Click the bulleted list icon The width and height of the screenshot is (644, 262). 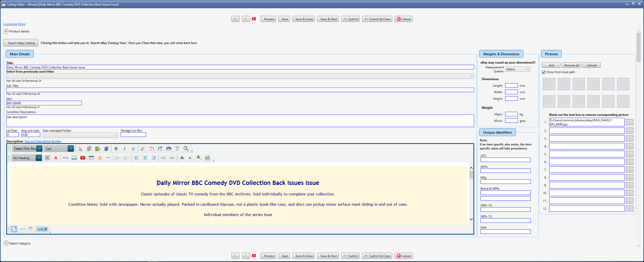pos(127,158)
